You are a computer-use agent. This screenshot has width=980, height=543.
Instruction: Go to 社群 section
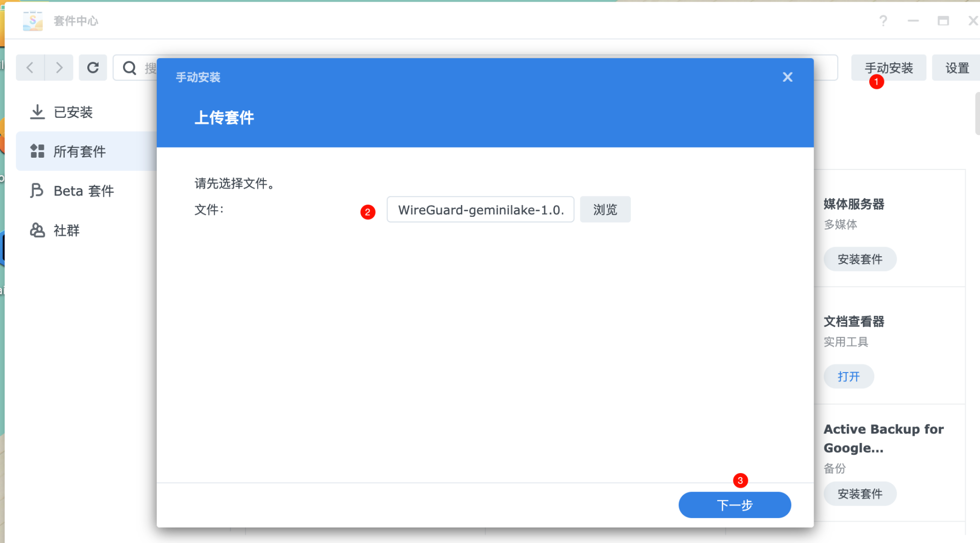point(66,231)
